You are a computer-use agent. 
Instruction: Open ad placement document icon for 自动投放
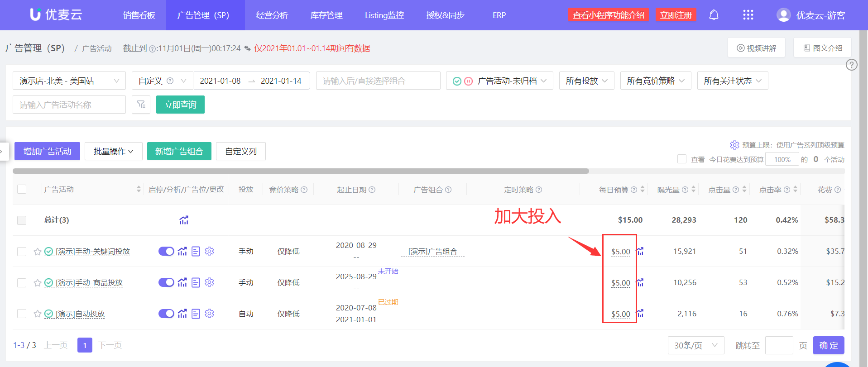coord(196,314)
